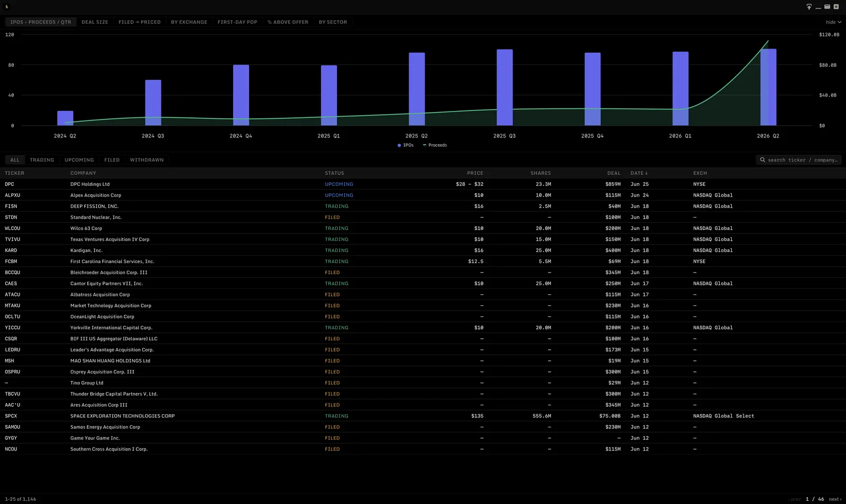Collapse chart with the hide chevron

(840, 22)
